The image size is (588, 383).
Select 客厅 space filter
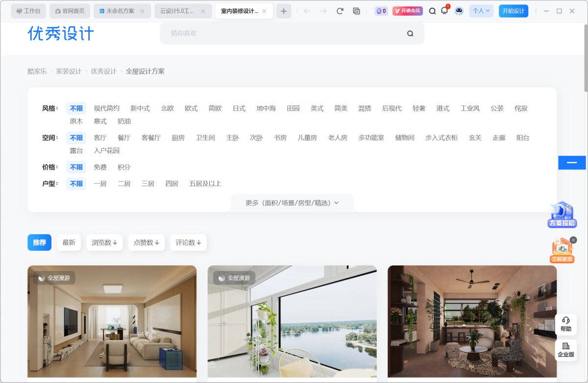[100, 138]
